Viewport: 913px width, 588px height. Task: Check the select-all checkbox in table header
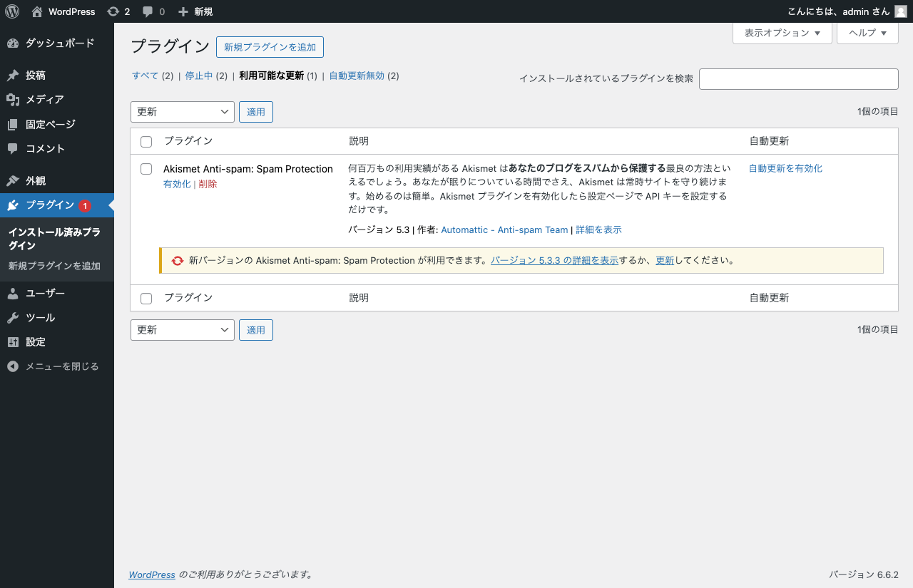[x=146, y=142]
